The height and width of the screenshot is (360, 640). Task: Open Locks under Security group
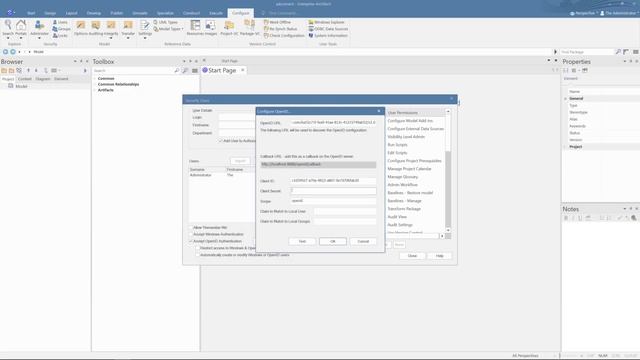[60, 36]
